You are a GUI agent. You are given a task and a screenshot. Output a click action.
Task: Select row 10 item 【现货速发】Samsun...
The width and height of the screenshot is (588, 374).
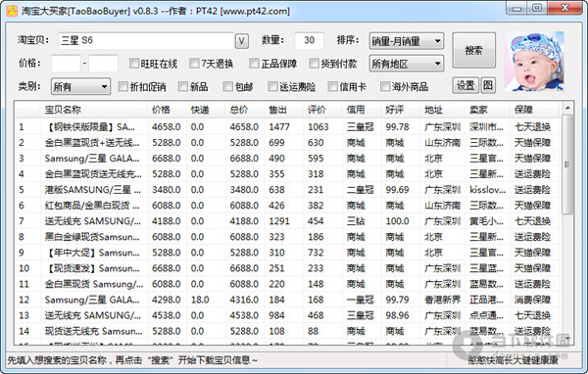92,268
